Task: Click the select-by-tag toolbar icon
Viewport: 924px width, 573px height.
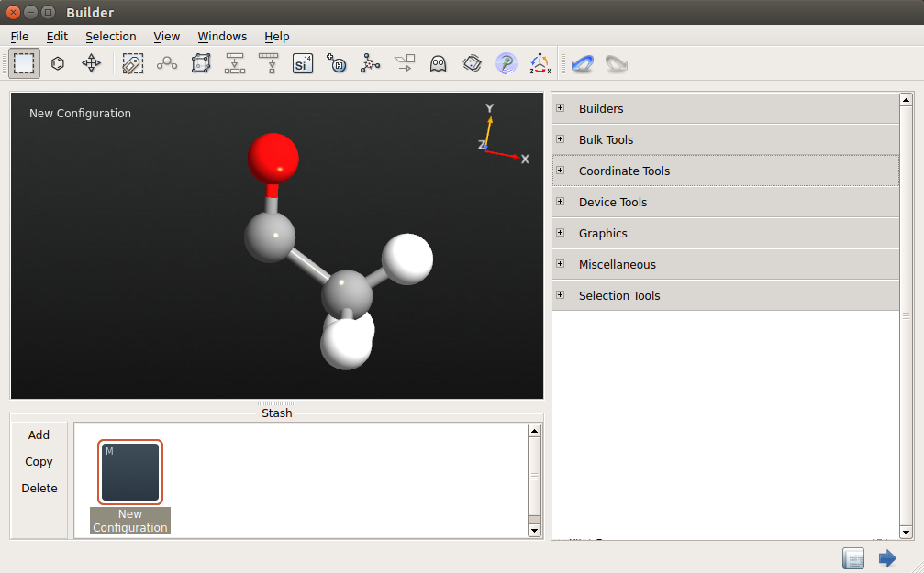Action: point(132,63)
